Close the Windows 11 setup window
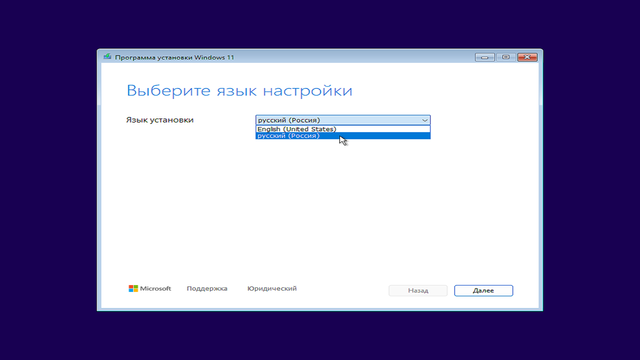The image size is (640, 360). coord(527,57)
